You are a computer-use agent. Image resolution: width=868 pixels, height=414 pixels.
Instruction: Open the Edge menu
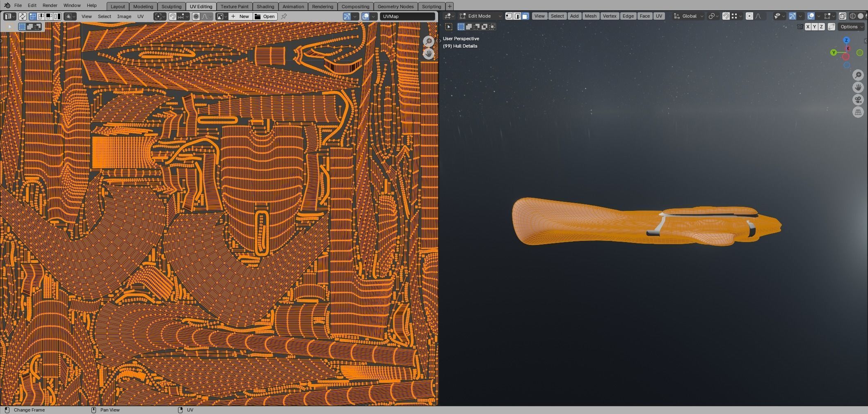[x=628, y=16]
